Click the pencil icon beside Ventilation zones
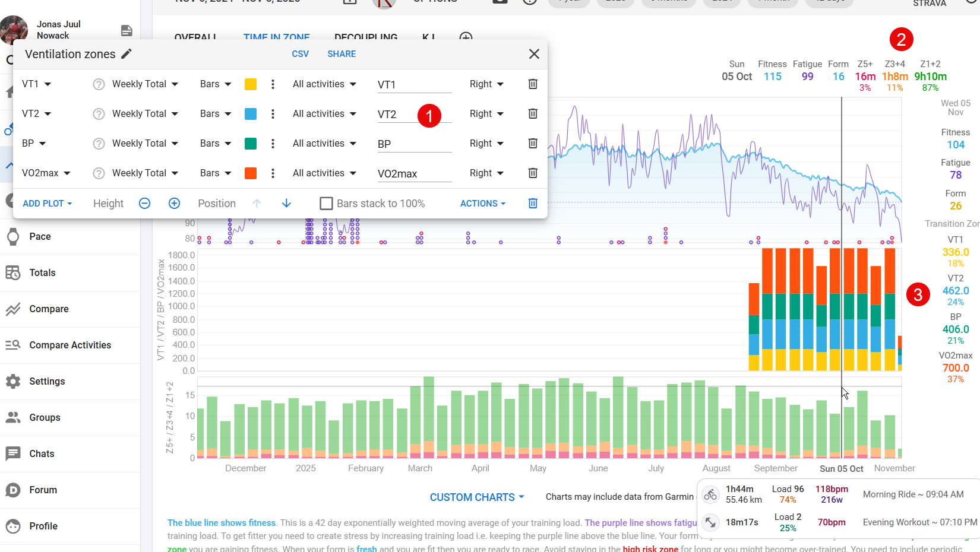 127,54
